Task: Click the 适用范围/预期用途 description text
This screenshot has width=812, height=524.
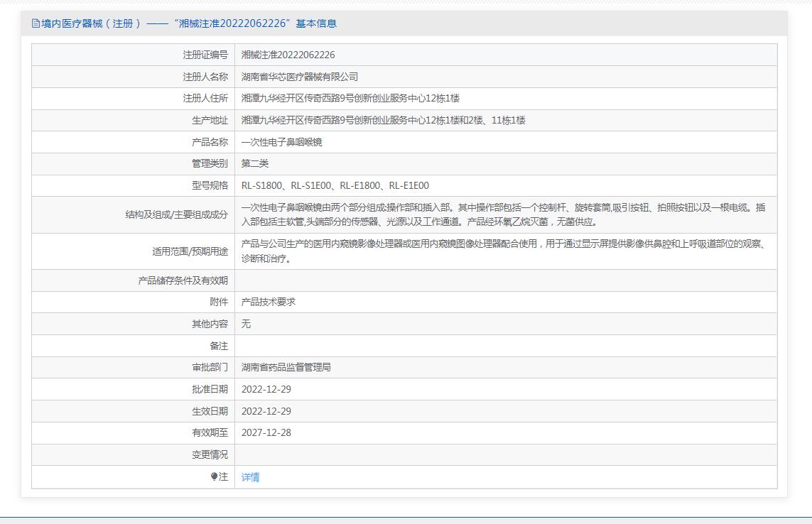Action: [503, 251]
